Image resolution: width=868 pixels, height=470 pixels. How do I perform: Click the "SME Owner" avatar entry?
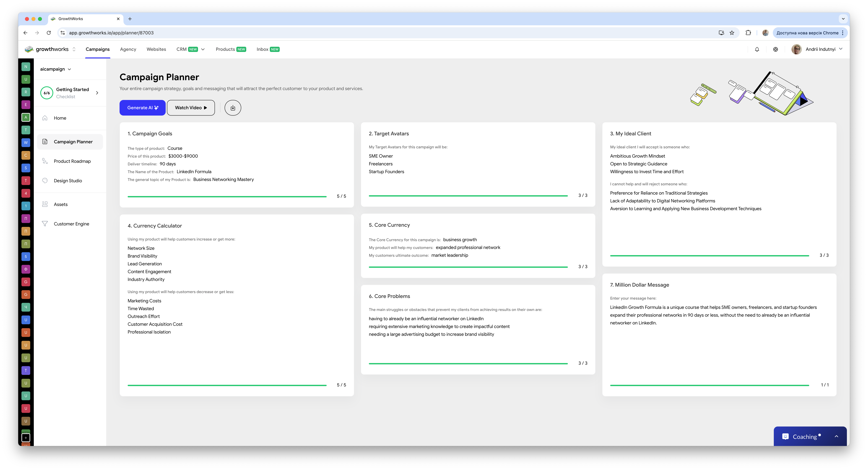381,156
